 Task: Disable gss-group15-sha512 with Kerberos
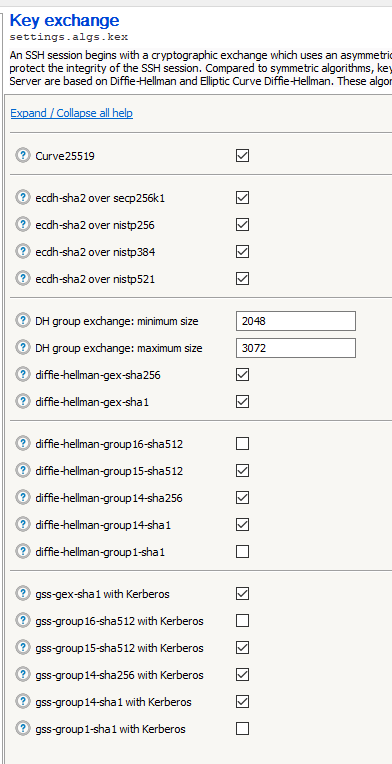point(242,648)
